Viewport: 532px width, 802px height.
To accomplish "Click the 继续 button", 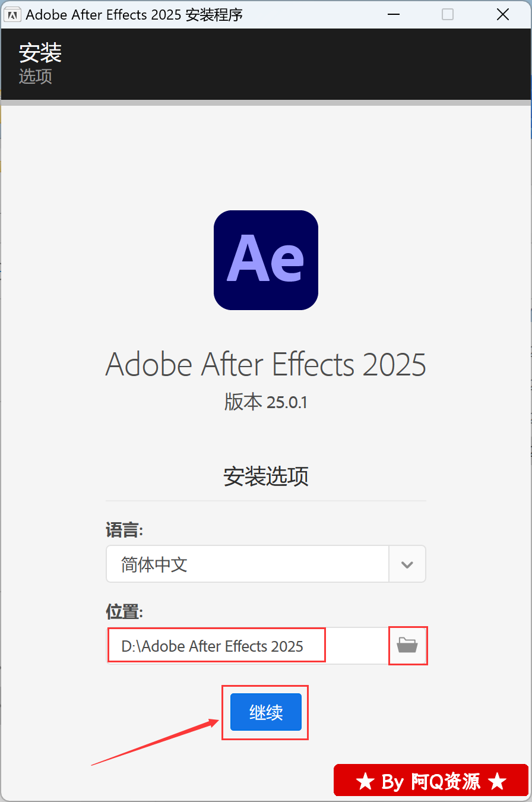I will (x=266, y=712).
